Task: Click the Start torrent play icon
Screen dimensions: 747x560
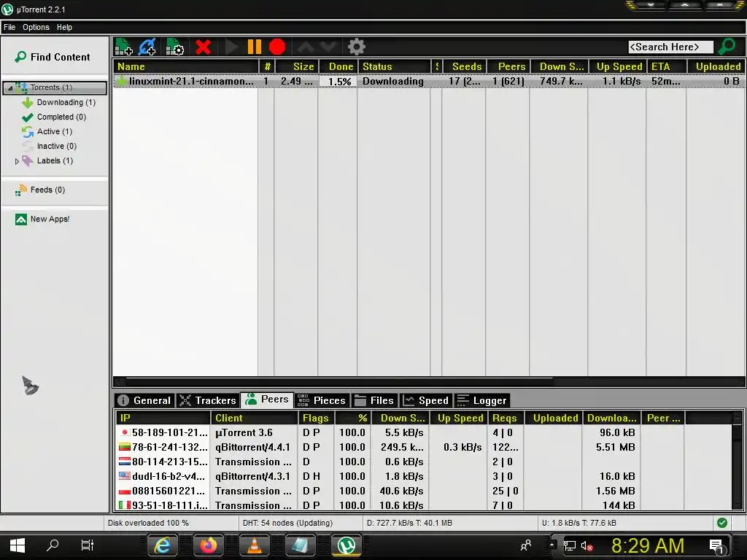Action: tap(231, 47)
